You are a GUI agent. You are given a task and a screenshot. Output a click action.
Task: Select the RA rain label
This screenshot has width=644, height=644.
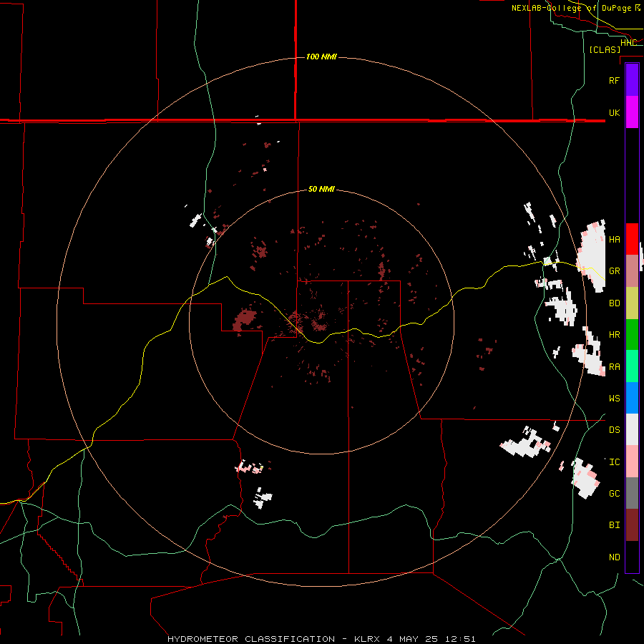coord(614,367)
